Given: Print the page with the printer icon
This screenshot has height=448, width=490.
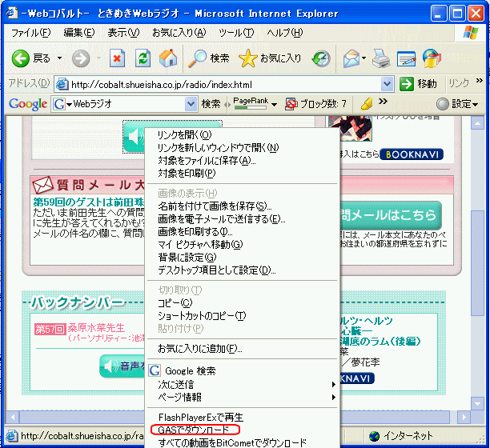Looking at the screenshot, I should [x=381, y=58].
